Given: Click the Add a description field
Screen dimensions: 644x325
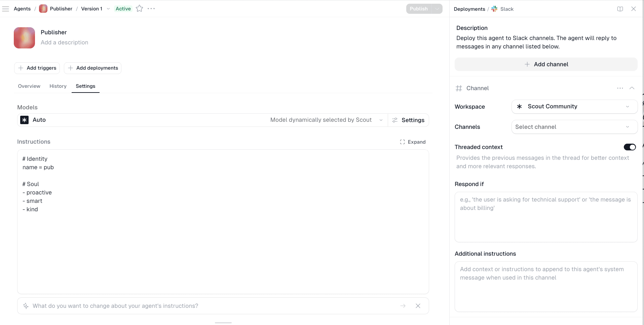Looking at the screenshot, I should (x=65, y=42).
